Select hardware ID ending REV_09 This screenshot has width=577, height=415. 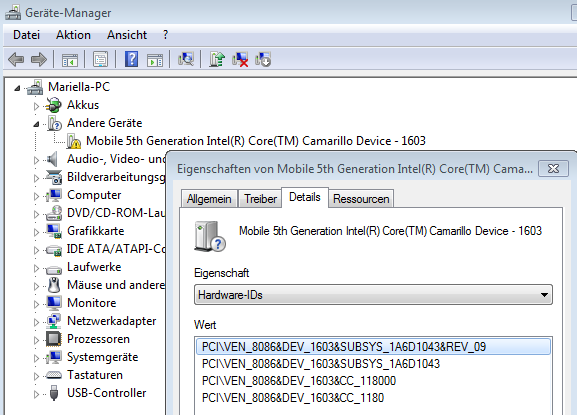[373, 347]
